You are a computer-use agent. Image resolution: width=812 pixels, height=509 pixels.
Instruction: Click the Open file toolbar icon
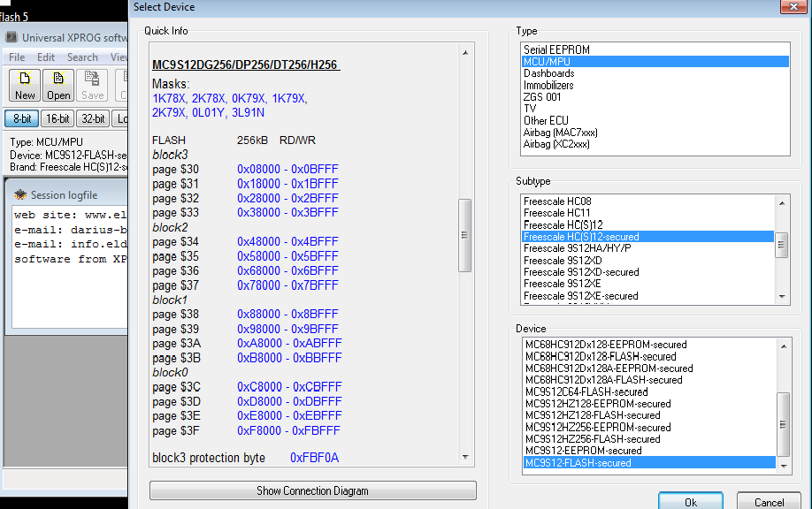click(x=58, y=86)
